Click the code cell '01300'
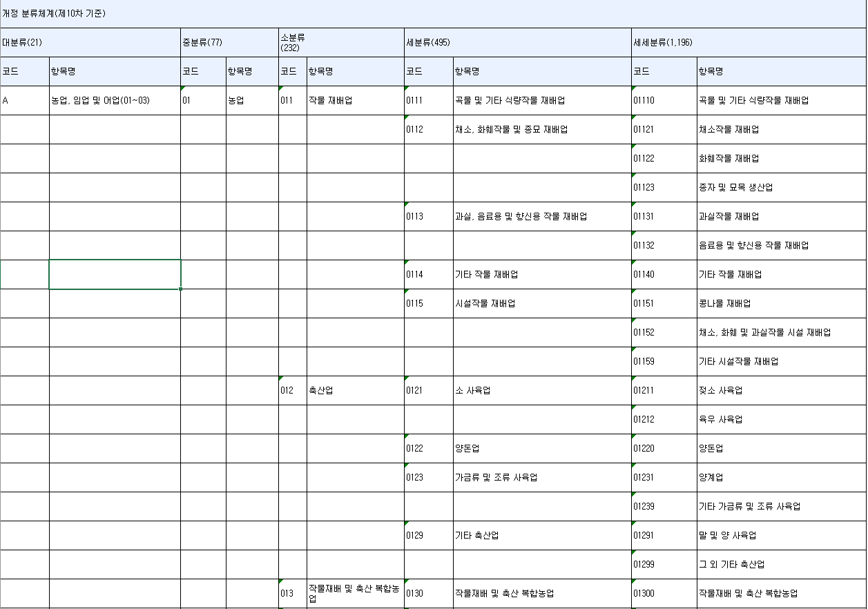This screenshot has width=868, height=609. coord(664,593)
